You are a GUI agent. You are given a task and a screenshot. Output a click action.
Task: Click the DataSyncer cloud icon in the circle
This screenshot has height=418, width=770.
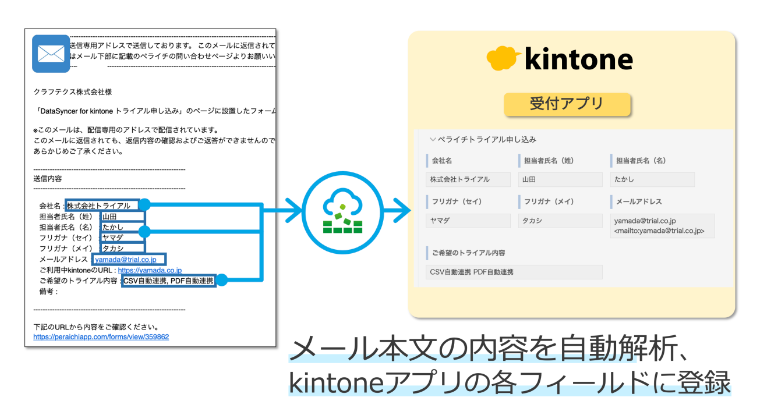pyautogui.click(x=342, y=212)
